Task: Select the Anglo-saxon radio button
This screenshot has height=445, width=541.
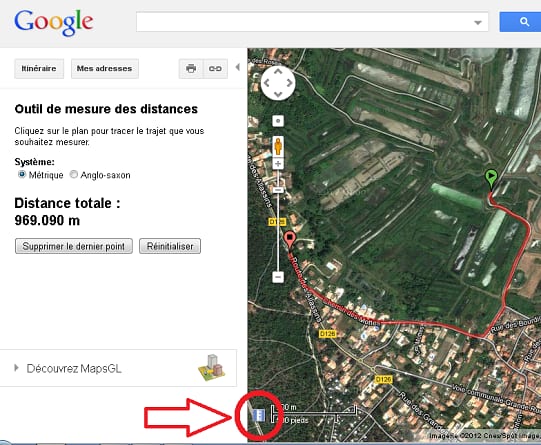Action: click(74, 175)
